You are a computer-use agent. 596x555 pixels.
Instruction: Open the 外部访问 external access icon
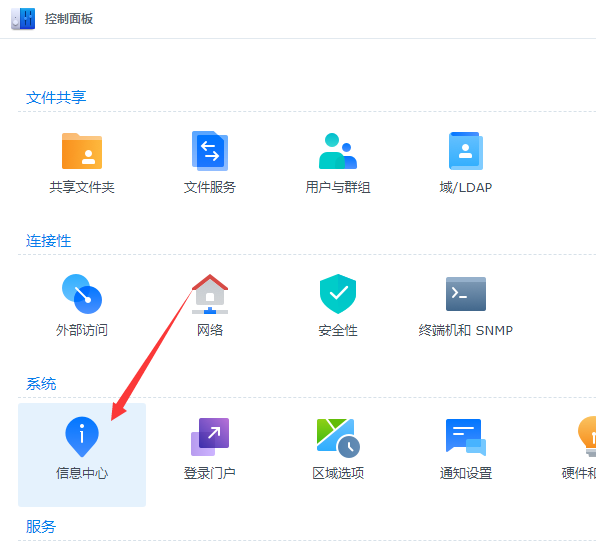(x=82, y=294)
